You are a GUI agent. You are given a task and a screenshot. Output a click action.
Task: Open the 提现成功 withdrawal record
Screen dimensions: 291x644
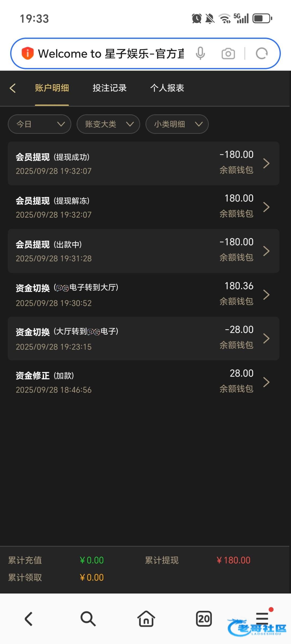pyautogui.click(x=143, y=163)
